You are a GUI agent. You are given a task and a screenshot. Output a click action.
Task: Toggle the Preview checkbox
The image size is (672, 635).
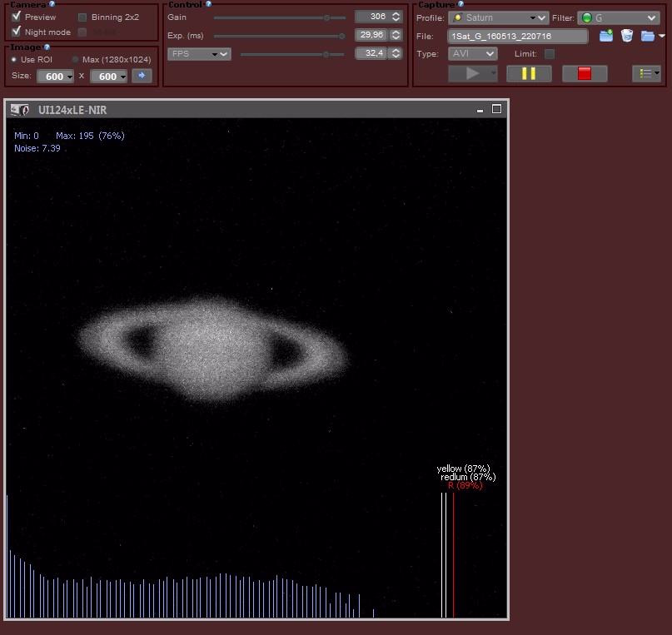pos(17,17)
